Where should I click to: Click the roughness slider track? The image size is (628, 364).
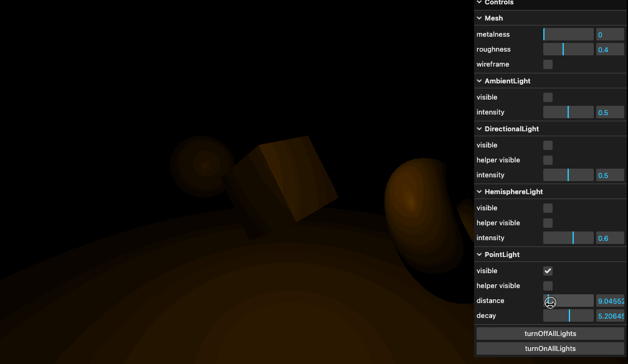pyautogui.click(x=568, y=49)
